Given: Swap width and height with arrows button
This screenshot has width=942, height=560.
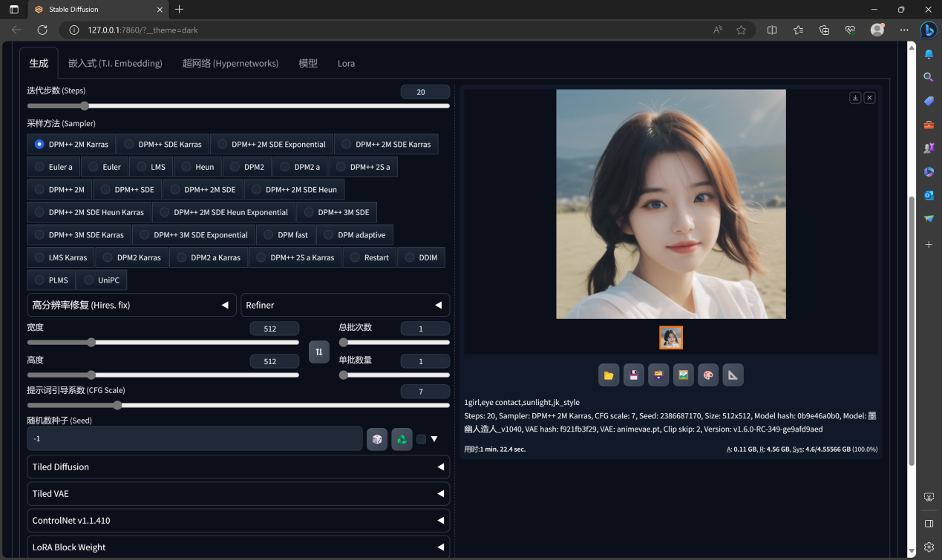Looking at the screenshot, I should pyautogui.click(x=319, y=352).
